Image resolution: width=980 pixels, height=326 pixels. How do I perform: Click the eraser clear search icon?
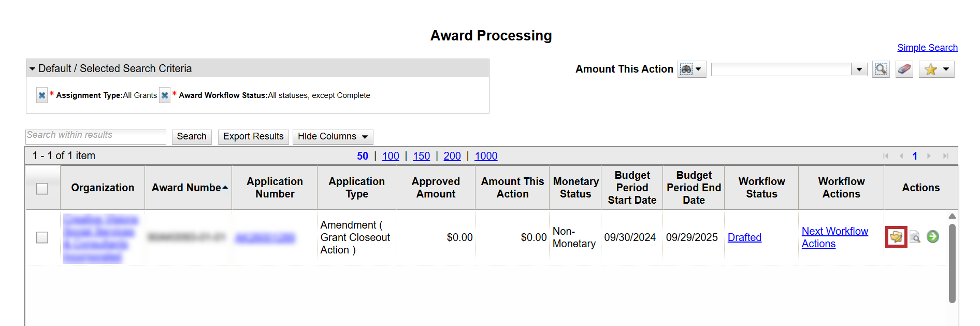pos(904,69)
